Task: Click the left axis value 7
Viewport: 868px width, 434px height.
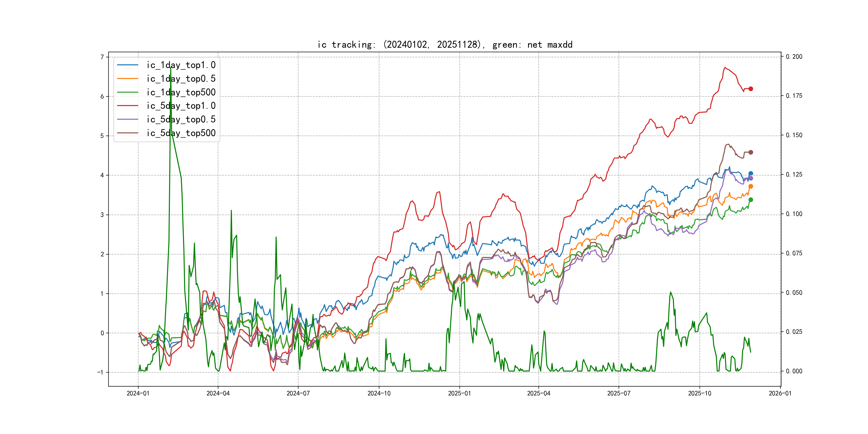Action: (x=102, y=57)
